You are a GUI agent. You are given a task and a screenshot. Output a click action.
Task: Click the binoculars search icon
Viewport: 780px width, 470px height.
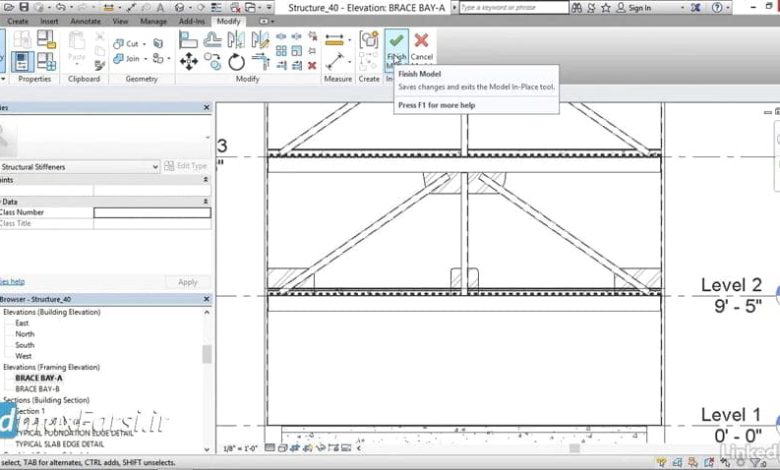tap(577, 7)
